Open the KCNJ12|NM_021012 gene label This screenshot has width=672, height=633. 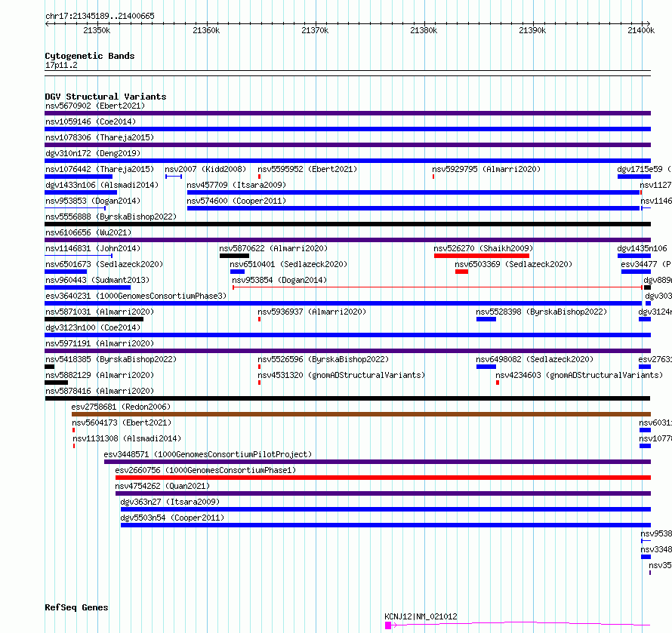[x=421, y=616]
